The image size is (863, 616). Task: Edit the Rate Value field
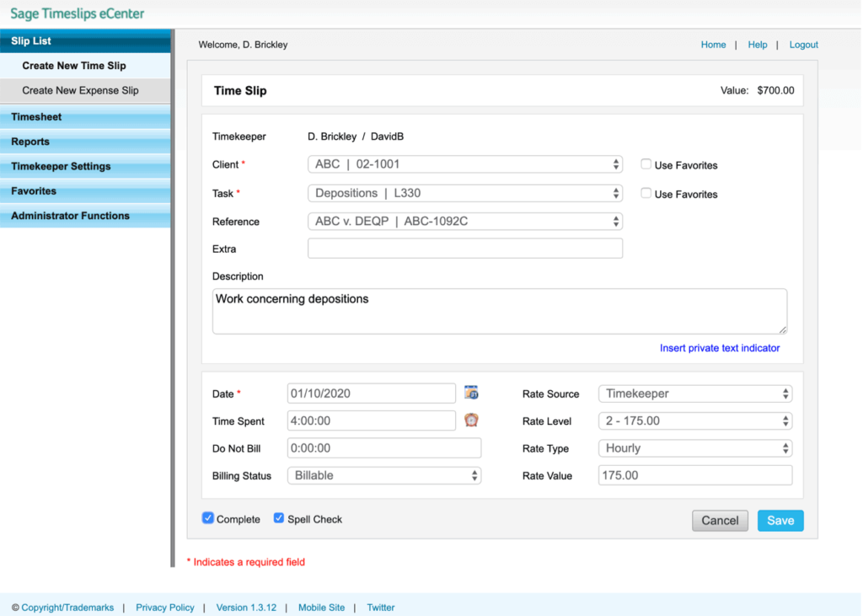[694, 475]
